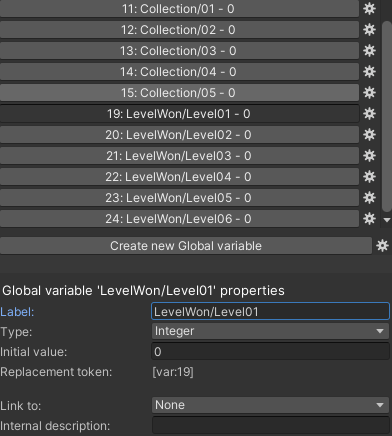Select variable 14: Collection/04 - 0
392x436 pixels.
179,72
